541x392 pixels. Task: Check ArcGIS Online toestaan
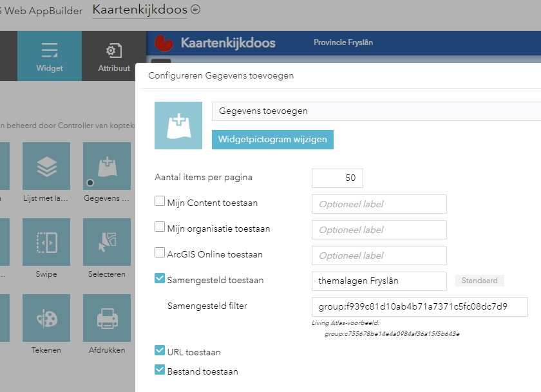click(158, 252)
